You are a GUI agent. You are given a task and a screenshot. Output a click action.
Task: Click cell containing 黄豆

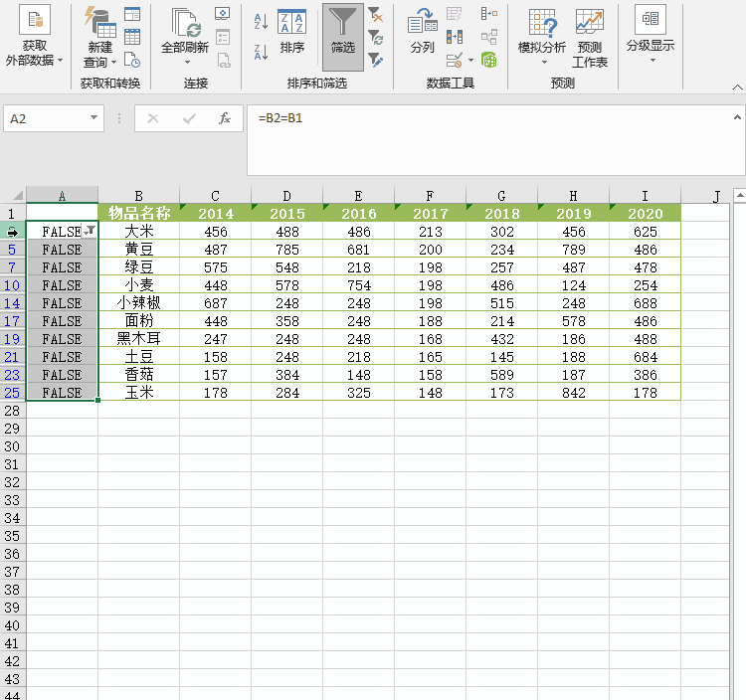139,250
